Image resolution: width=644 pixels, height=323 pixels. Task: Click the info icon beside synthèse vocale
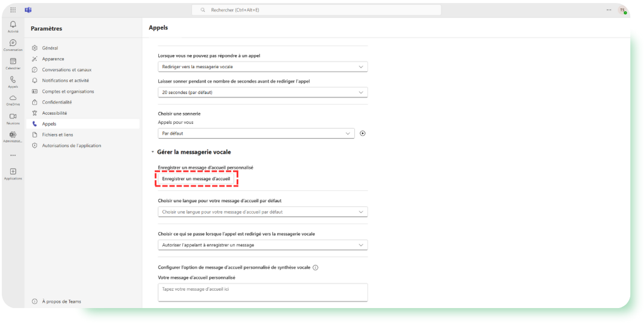point(315,267)
